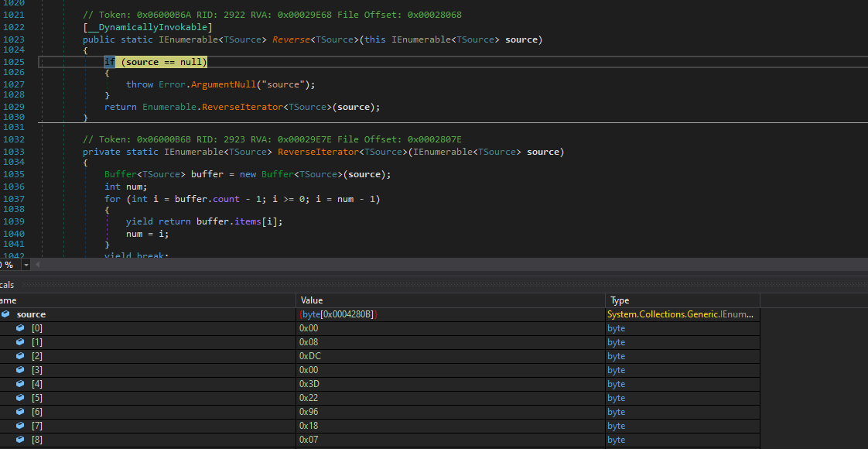This screenshot has width=868, height=449.
Task: Click line number 1029 in the gutter
Action: point(14,107)
